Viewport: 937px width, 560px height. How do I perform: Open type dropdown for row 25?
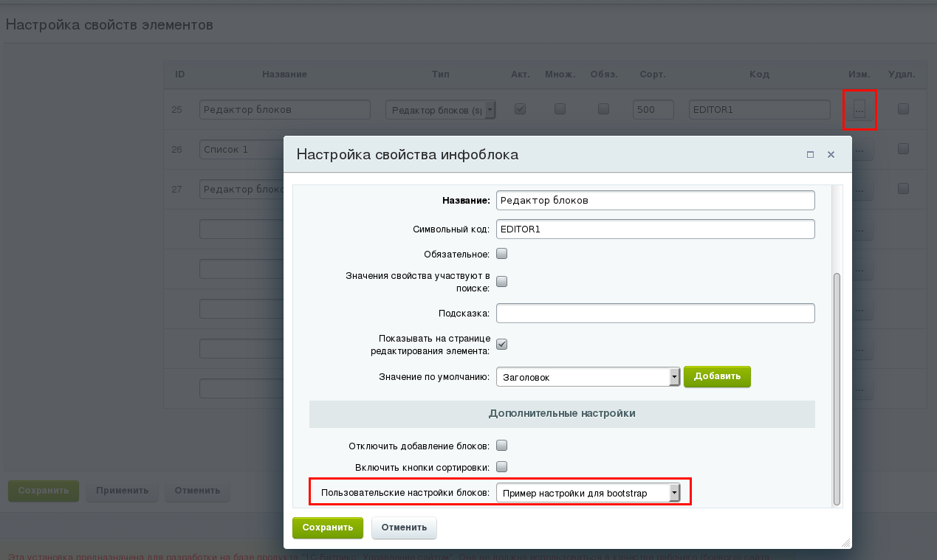pos(441,110)
